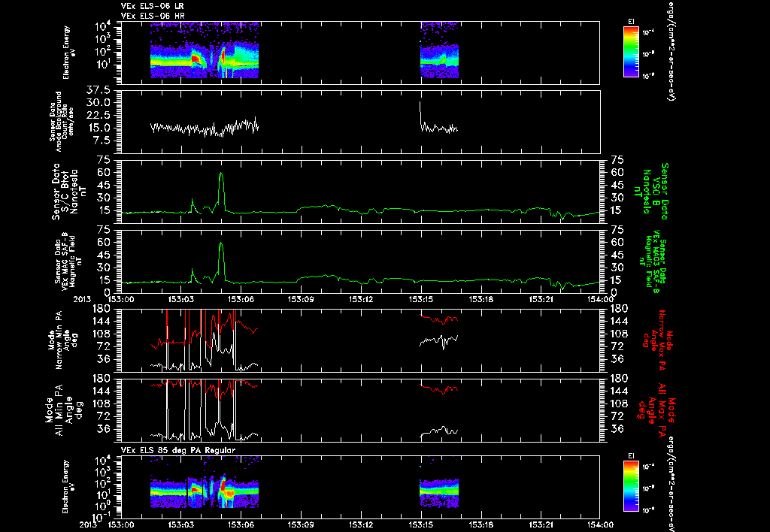Image resolution: width=770 pixels, height=532 pixels.
Task: Select the 'VEx ELS-06 LR' title text
Action: click(x=153, y=6)
